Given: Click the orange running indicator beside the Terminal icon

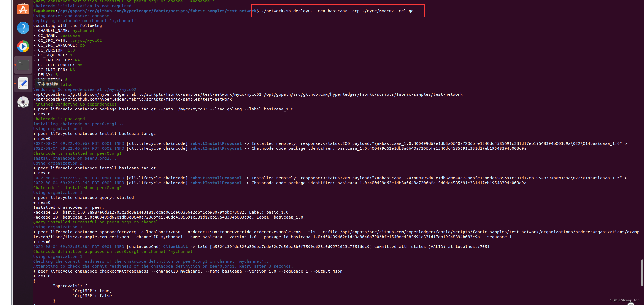Looking at the screenshot, I should coord(15,65).
